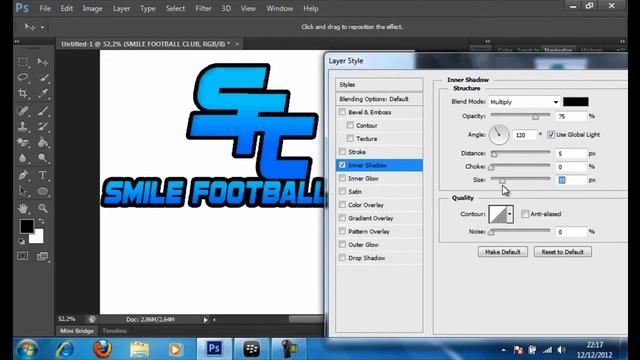640x360 pixels.
Task: Open the File menu
Action: click(45, 8)
